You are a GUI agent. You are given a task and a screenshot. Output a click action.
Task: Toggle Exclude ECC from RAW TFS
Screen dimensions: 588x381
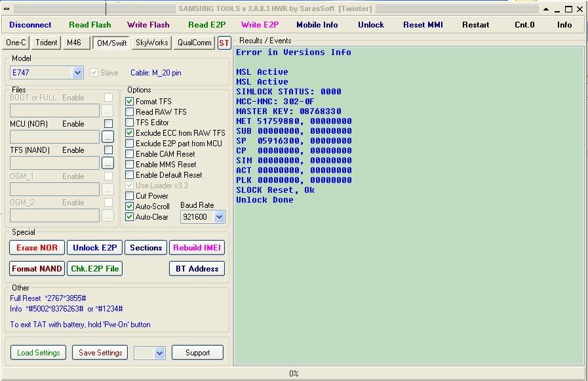(x=129, y=132)
